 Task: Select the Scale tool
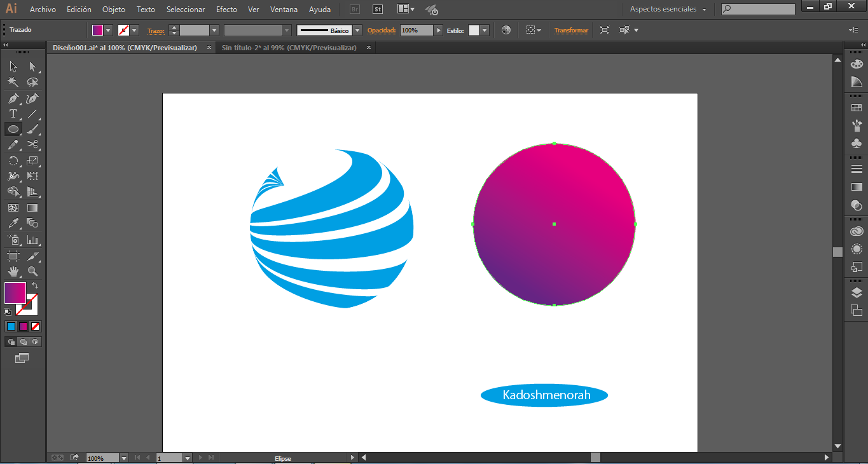click(x=32, y=161)
